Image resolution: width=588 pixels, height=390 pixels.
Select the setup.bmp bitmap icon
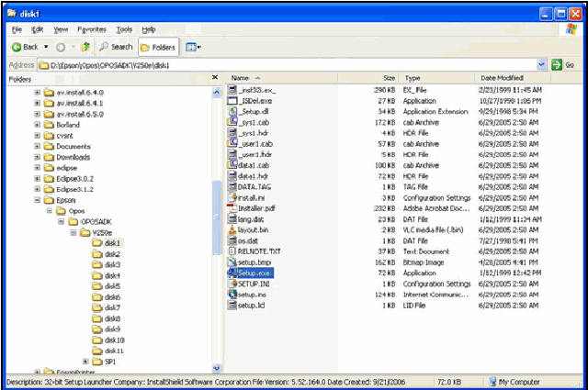click(x=232, y=262)
